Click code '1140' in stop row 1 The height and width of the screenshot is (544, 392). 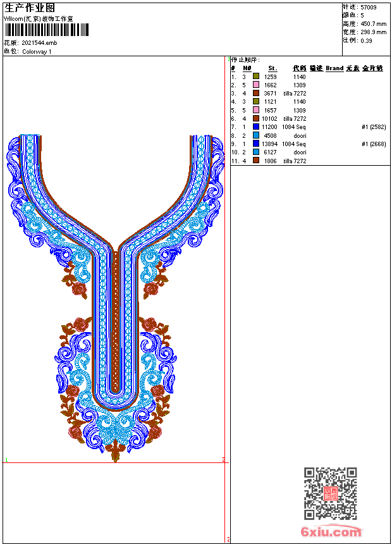pos(300,77)
